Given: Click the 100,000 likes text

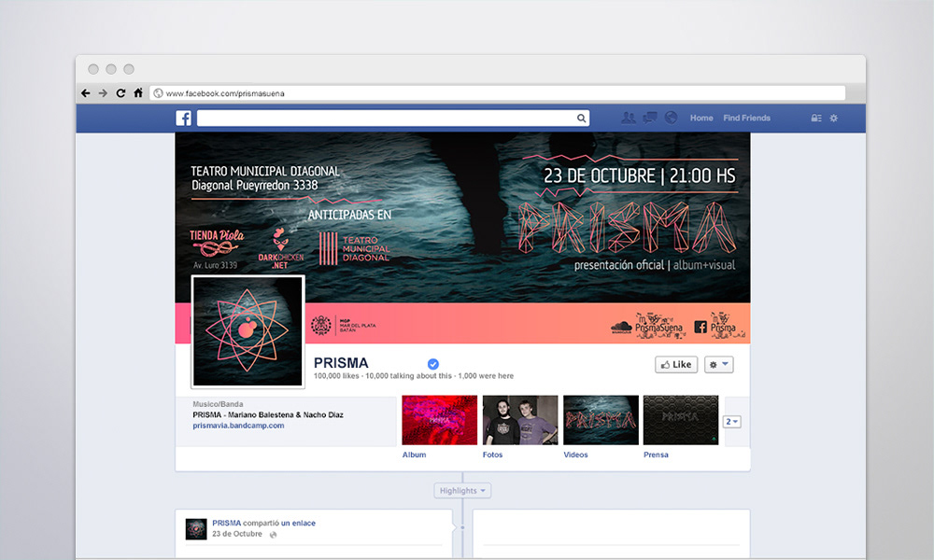Looking at the screenshot, I should tap(336, 376).
